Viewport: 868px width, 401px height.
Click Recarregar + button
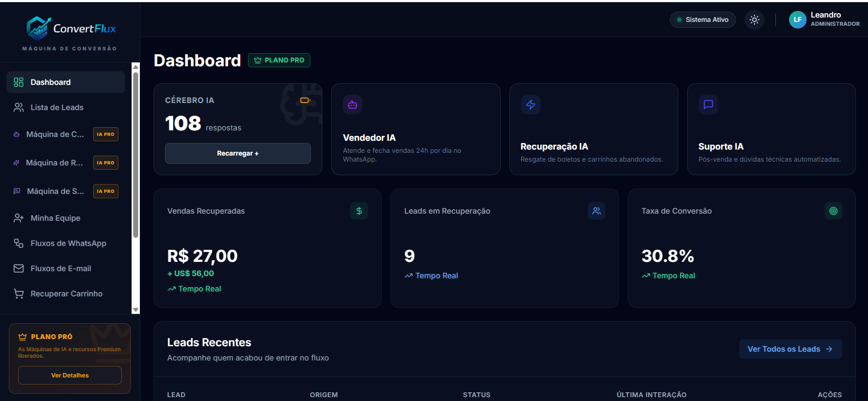[x=238, y=153]
